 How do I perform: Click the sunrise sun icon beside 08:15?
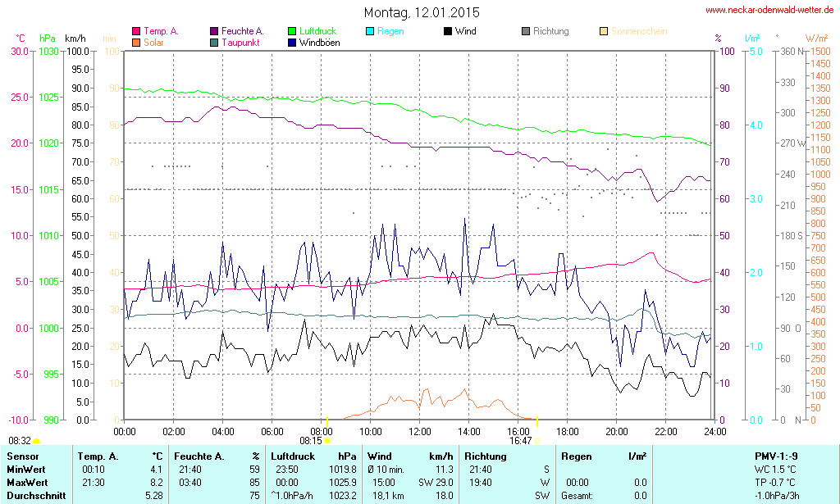click(x=327, y=441)
